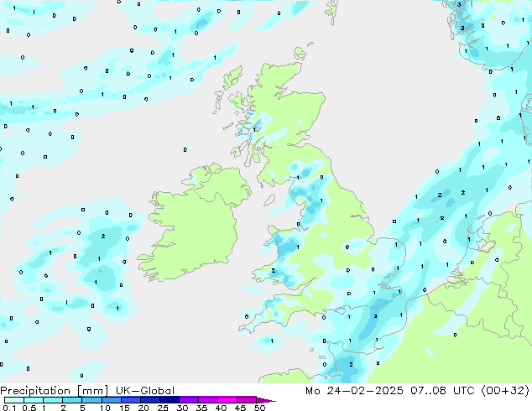Click the "(00+32)" forecast offset text
Viewport: 532px width, 411px height.
click(x=505, y=391)
